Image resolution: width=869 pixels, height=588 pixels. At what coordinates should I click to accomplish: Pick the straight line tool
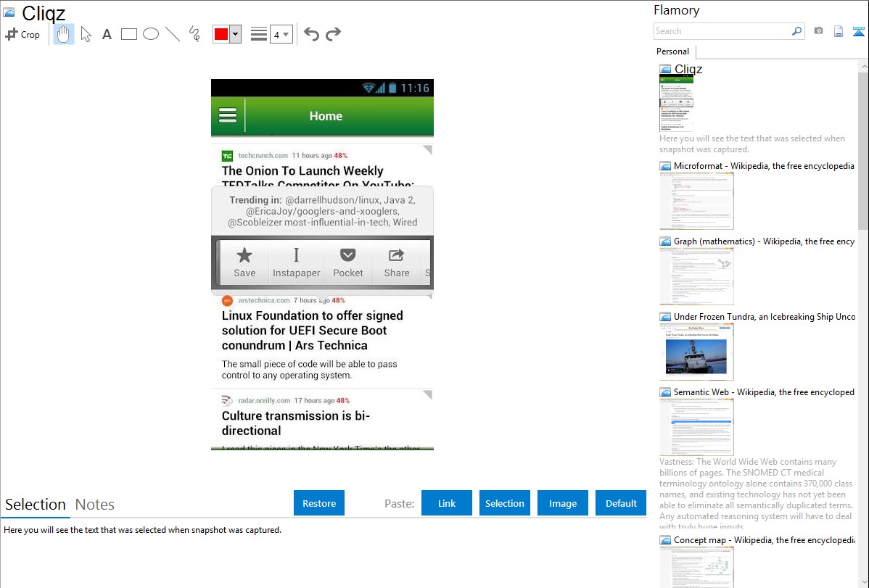point(173,34)
